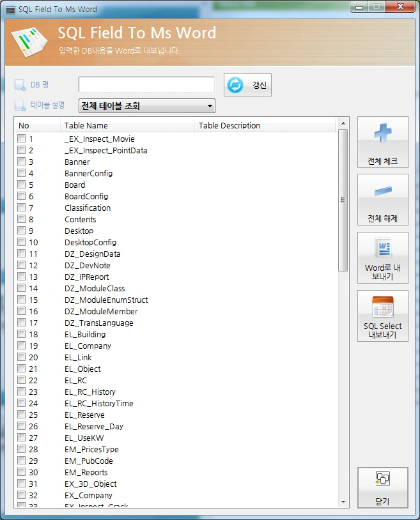Image resolution: width=420 pixels, height=520 pixels.
Task: Click the Word document export icon
Action: click(x=383, y=248)
